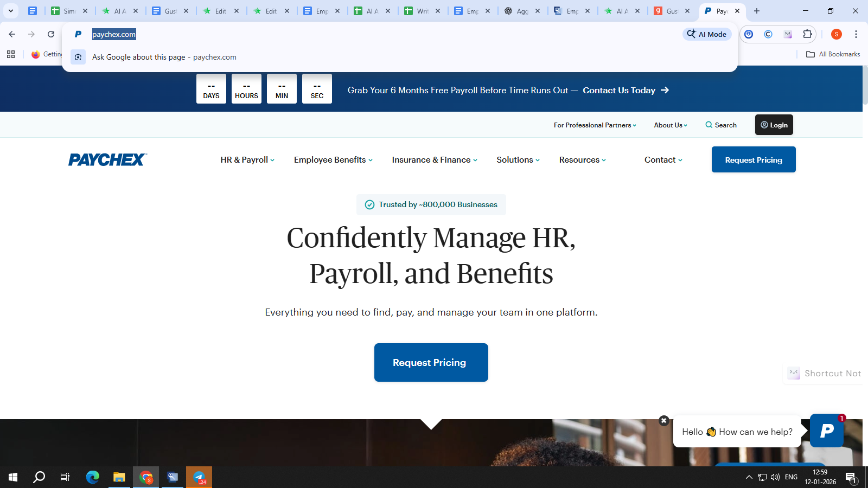Expand the 'Insurance & Finance' menu
This screenshot has height=488, width=868.
pos(435,160)
